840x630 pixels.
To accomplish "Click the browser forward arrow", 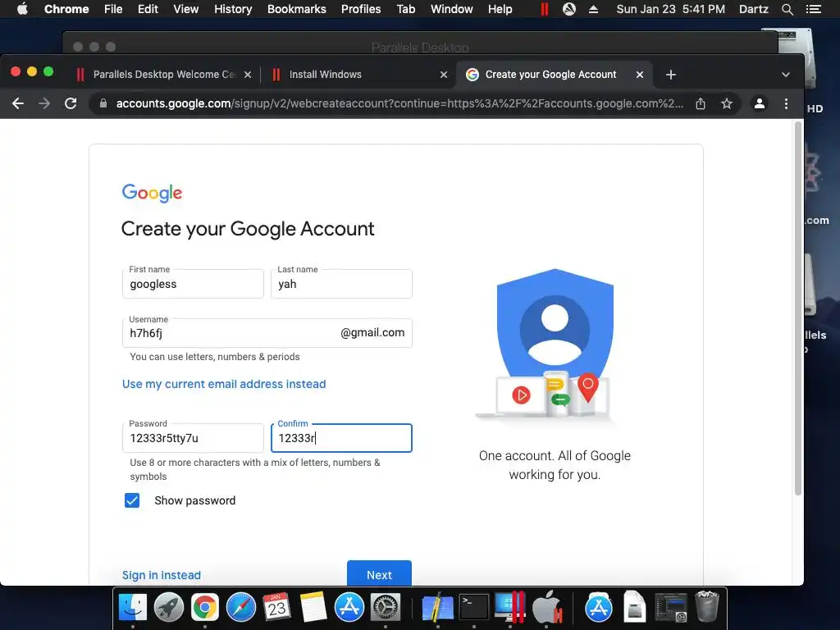I will 44,103.
